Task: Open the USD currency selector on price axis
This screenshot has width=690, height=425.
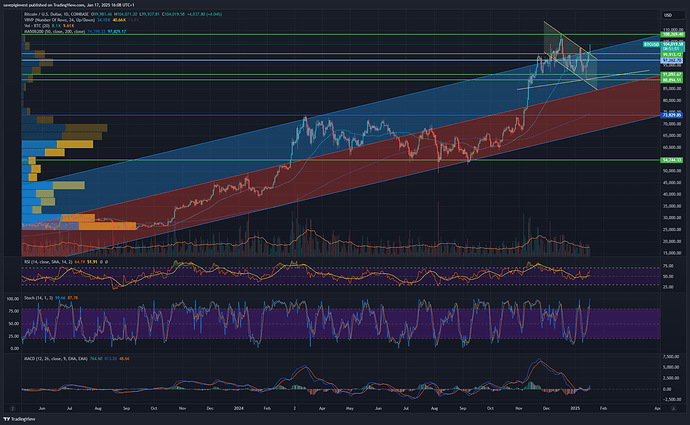Action: coord(666,14)
